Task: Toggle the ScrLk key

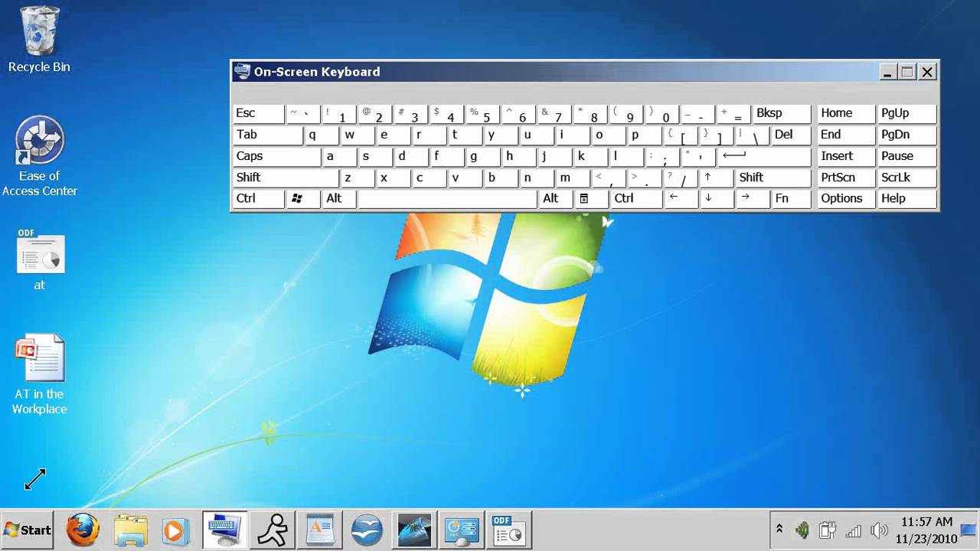Action: point(907,178)
